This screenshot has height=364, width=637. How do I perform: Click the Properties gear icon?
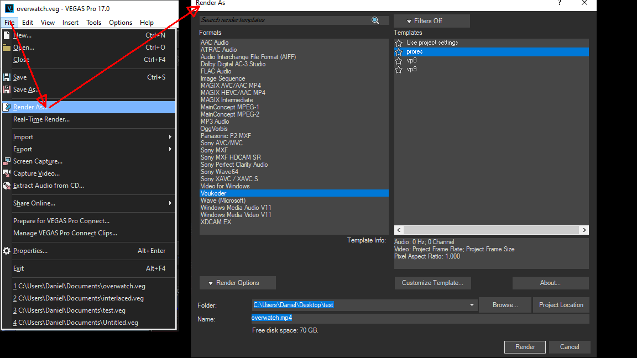pos(7,251)
